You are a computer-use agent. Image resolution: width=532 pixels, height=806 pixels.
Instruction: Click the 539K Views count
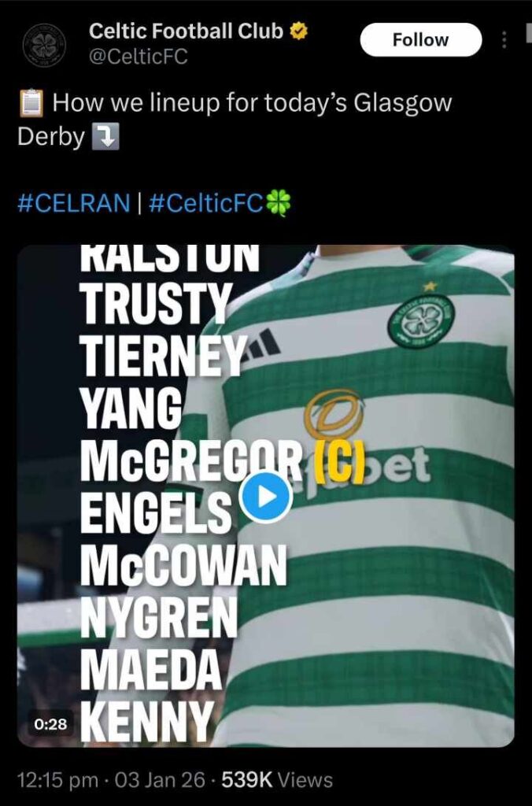pos(277,780)
